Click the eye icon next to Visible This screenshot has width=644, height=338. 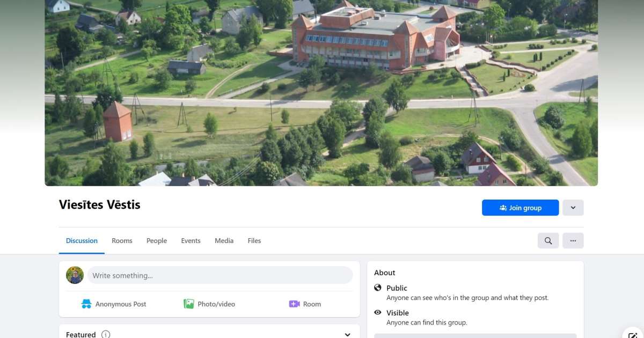coord(378,313)
